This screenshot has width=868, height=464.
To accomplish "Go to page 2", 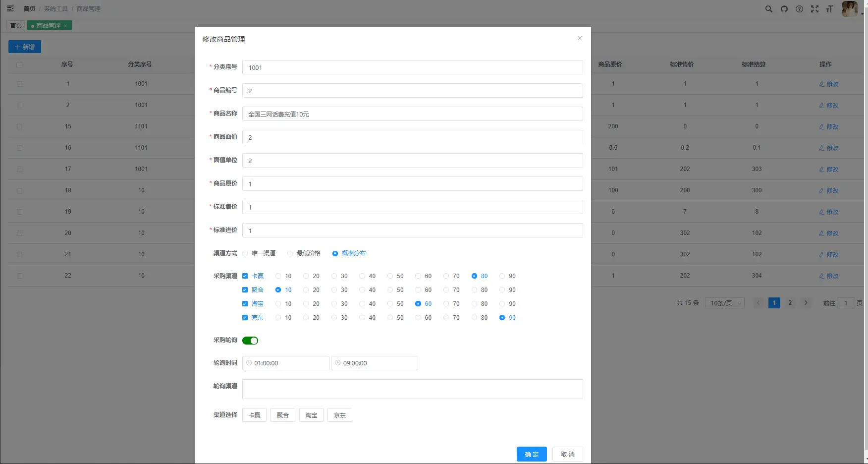I will [x=790, y=303].
